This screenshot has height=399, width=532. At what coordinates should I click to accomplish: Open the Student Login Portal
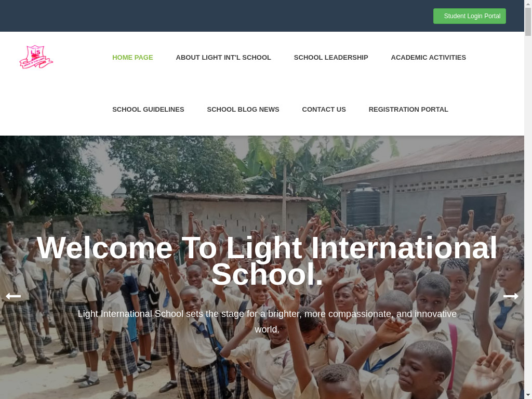click(469, 16)
